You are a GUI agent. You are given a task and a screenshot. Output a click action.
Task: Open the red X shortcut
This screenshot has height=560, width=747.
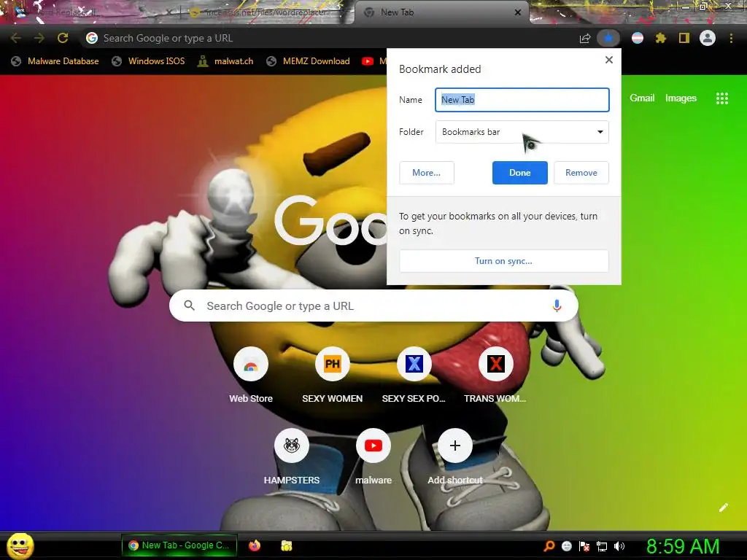coord(495,365)
